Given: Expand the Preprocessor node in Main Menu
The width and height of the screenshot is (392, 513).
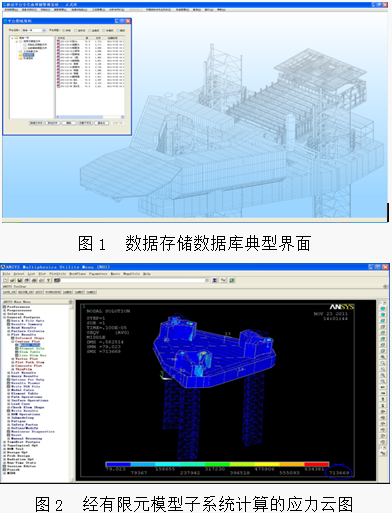Looking at the screenshot, I should coord(4,310).
